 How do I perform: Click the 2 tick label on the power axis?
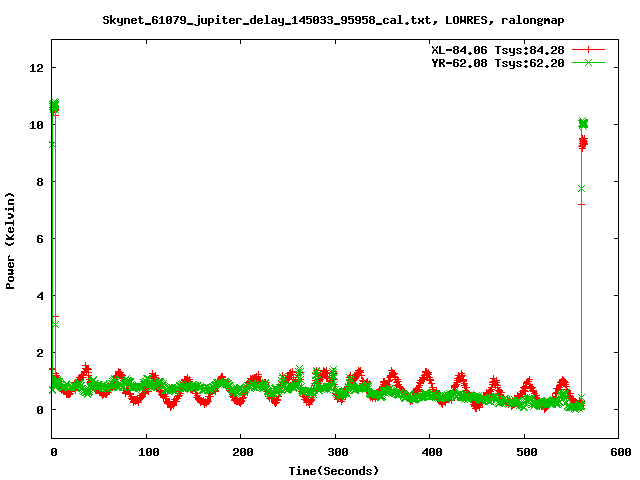point(39,353)
